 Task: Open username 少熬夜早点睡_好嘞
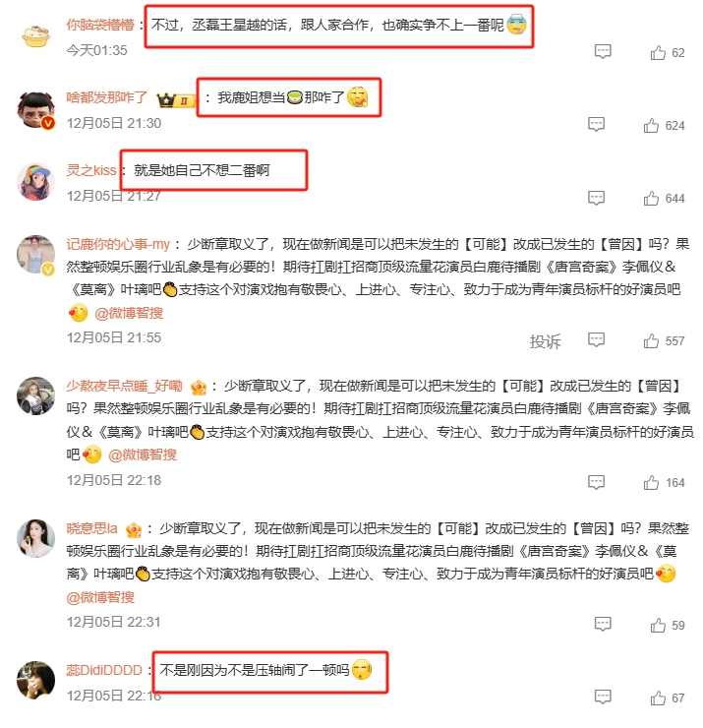(124, 386)
